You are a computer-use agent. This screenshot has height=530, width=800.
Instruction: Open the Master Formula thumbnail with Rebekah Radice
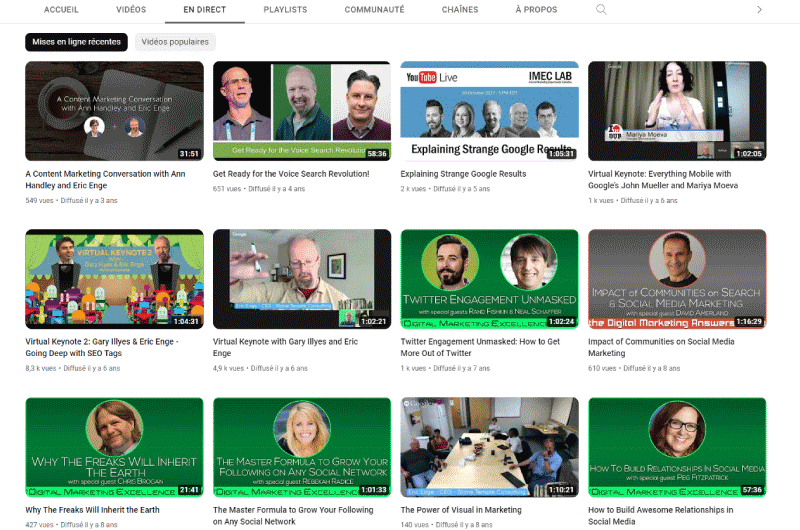(302, 447)
